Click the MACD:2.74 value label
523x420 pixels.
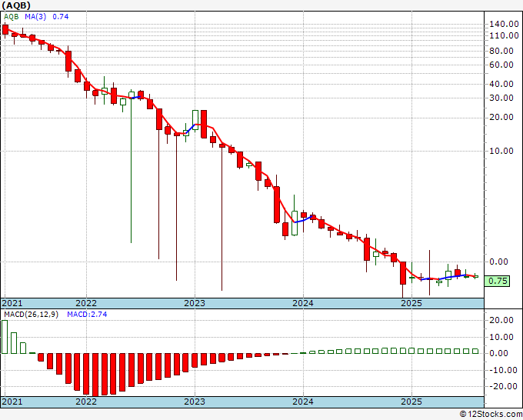tap(87, 315)
